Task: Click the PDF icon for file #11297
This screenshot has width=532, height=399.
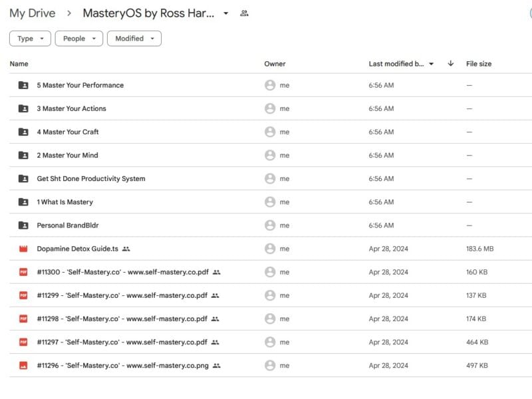Action: coord(23,342)
